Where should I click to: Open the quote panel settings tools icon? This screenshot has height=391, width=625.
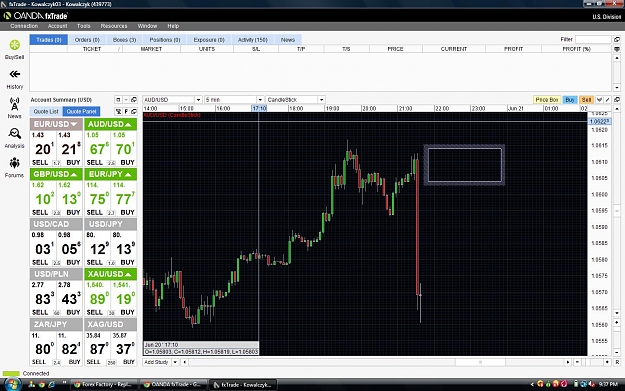click(118, 112)
